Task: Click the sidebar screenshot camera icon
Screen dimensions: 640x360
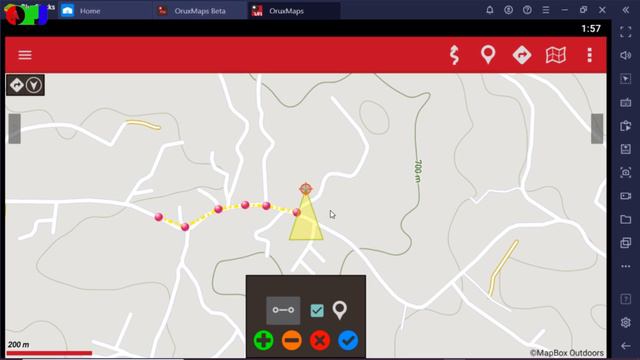Action: click(x=625, y=172)
